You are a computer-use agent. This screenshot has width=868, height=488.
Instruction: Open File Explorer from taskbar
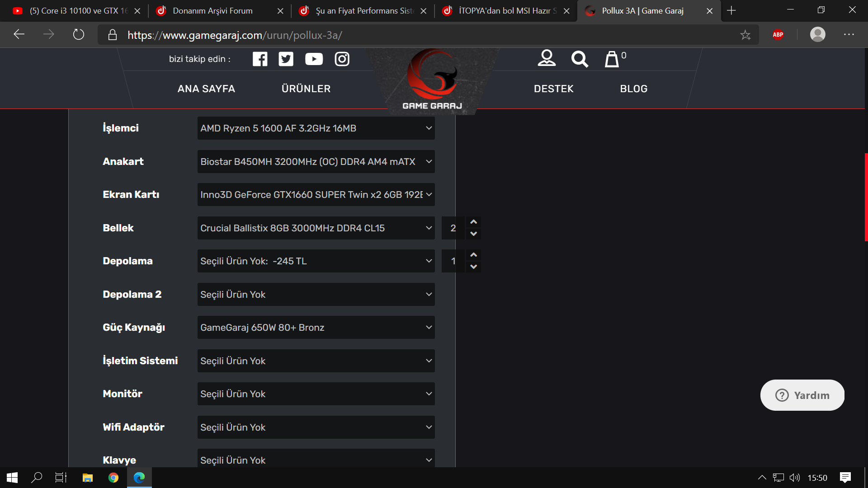(88, 478)
